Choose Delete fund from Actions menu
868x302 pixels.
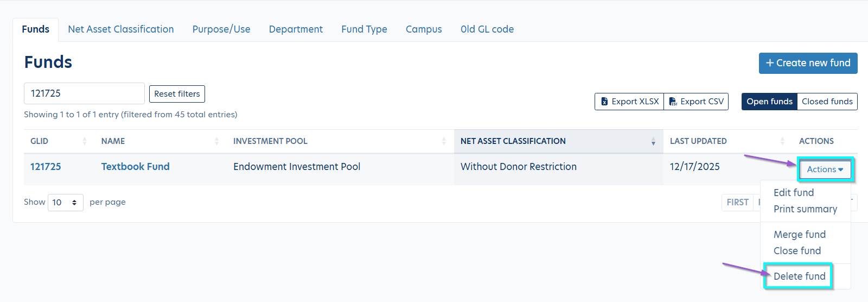pyautogui.click(x=799, y=276)
